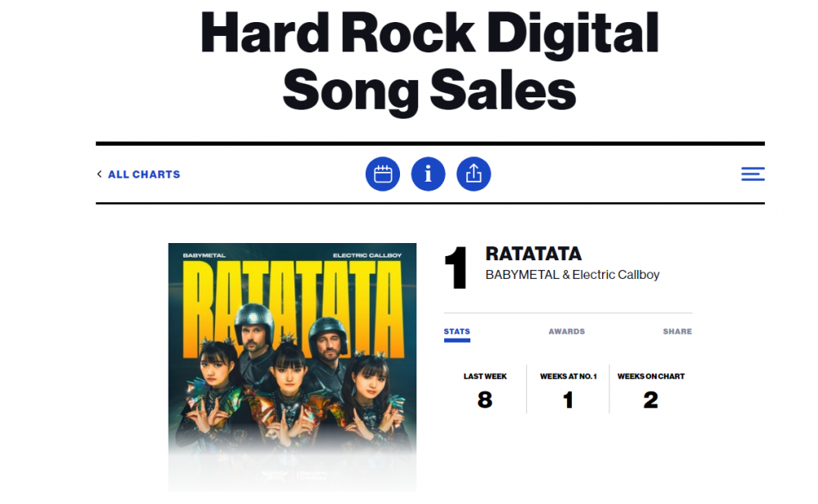The image size is (818, 504).
Task: Click the LAST WEEK label
Action: 485,376
